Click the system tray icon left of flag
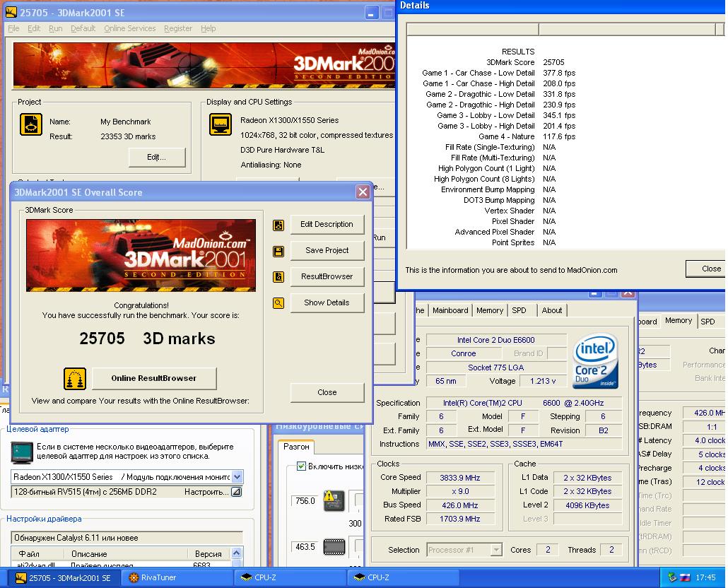 pyautogui.click(x=672, y=577)
